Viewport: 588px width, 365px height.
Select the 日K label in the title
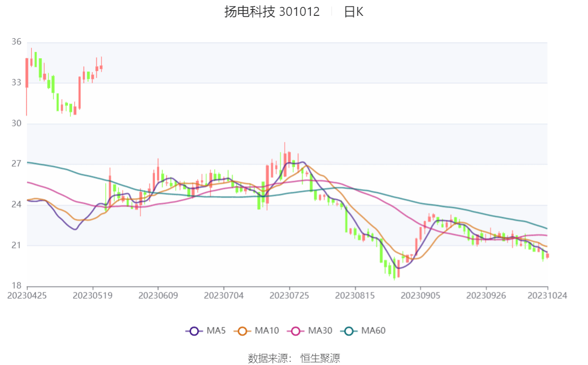pyautogui.click(x=354, y=12)
